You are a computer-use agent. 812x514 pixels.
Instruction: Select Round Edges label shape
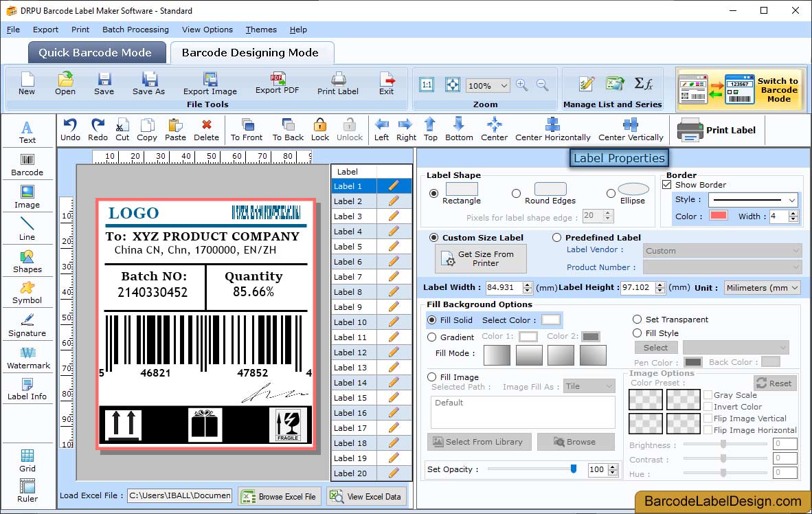tap(516, 193)
